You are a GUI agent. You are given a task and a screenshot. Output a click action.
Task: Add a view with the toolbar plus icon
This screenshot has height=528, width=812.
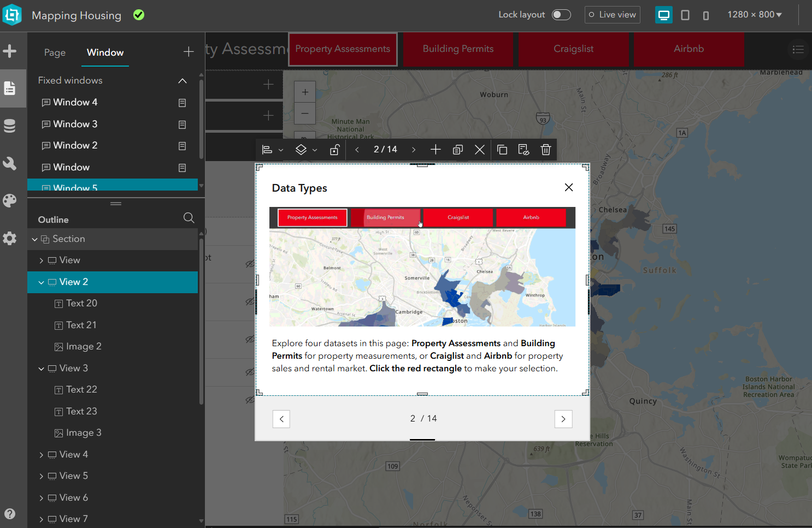pos(436,150)
